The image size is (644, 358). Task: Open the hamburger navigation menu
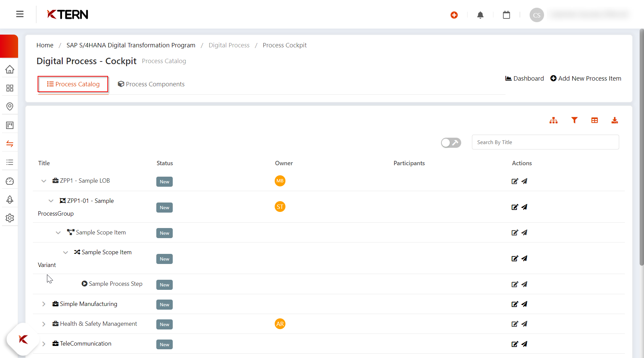pos(20,14)
